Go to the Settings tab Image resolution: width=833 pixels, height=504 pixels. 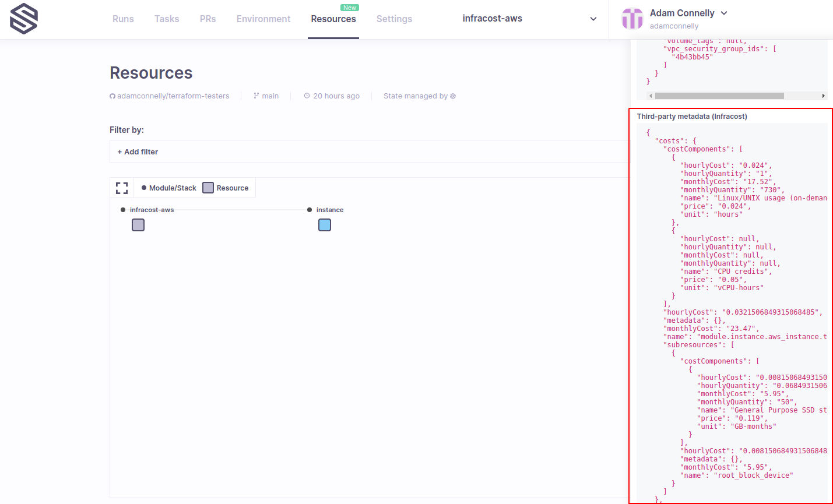tap(394, 19)
